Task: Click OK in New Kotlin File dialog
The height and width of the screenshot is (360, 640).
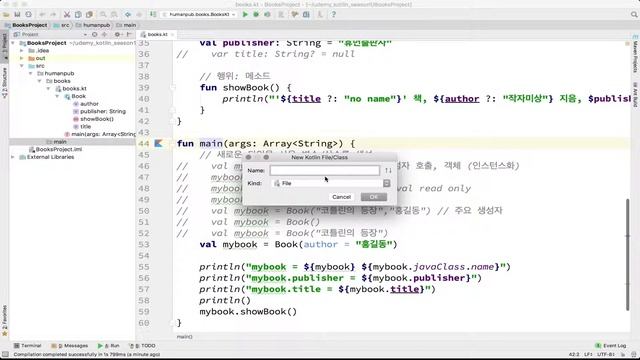Action: 373,197
